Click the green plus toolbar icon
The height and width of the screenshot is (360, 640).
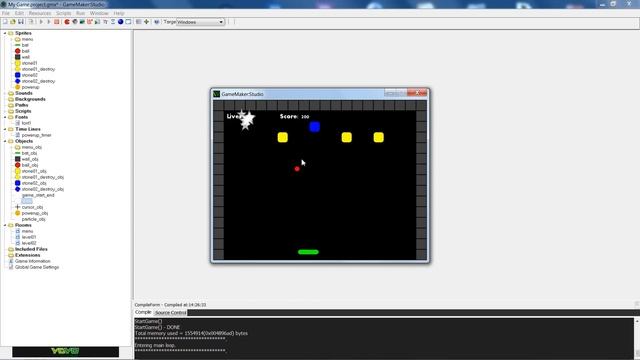point(146,22)
